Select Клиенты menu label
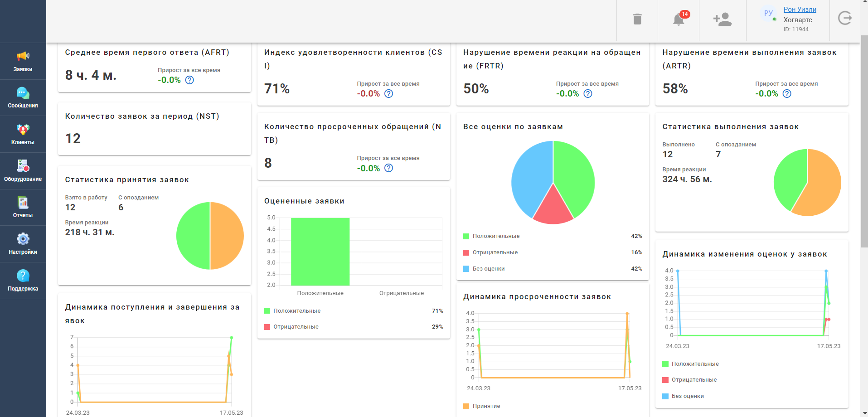The width and height of the screenshot is (868, 417). [x=23, y=142]
